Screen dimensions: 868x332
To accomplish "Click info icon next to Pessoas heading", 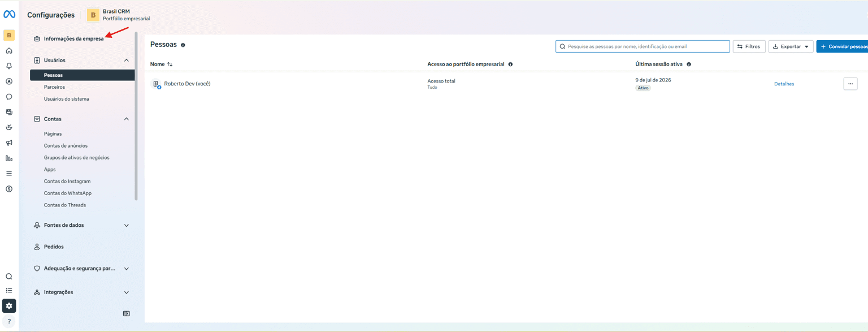I will [x=183, y=45].
